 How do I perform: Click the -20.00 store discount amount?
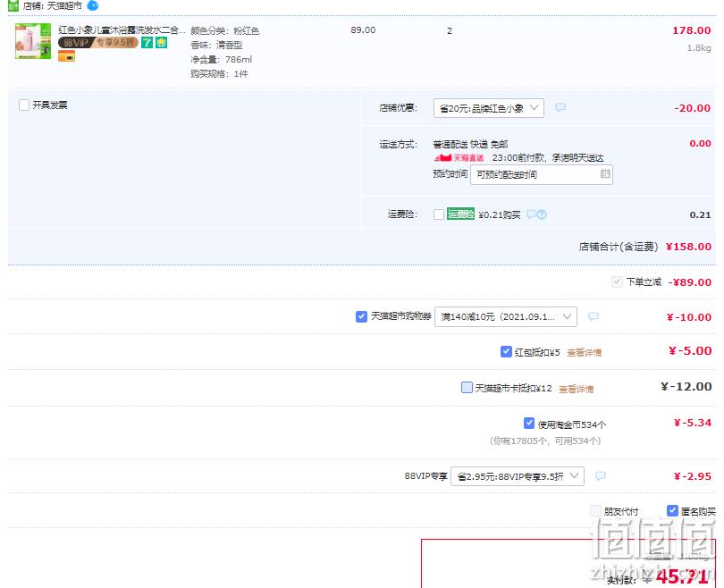click(692, 108)
